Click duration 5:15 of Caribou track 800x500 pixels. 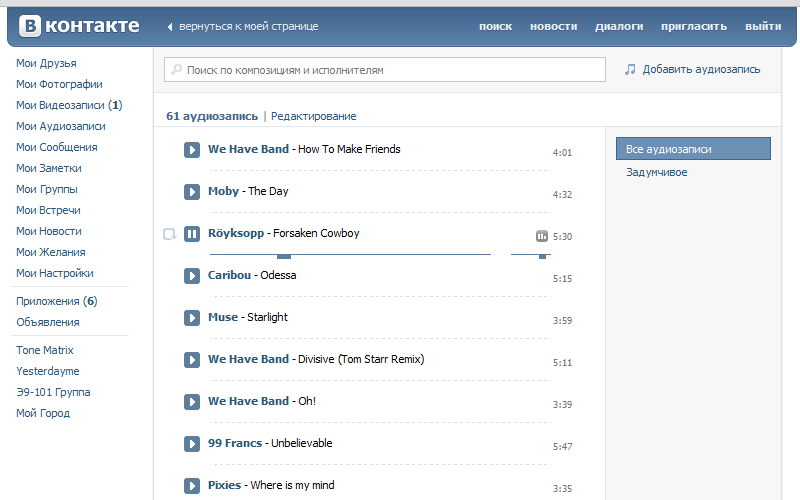tap(562, 279)
